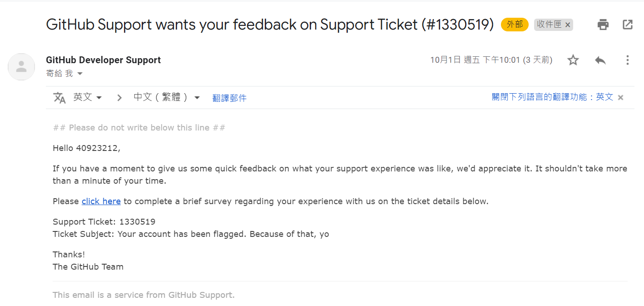Reply using the arrow icon
This screenshot has width=644, height=306.
(600, 60)
